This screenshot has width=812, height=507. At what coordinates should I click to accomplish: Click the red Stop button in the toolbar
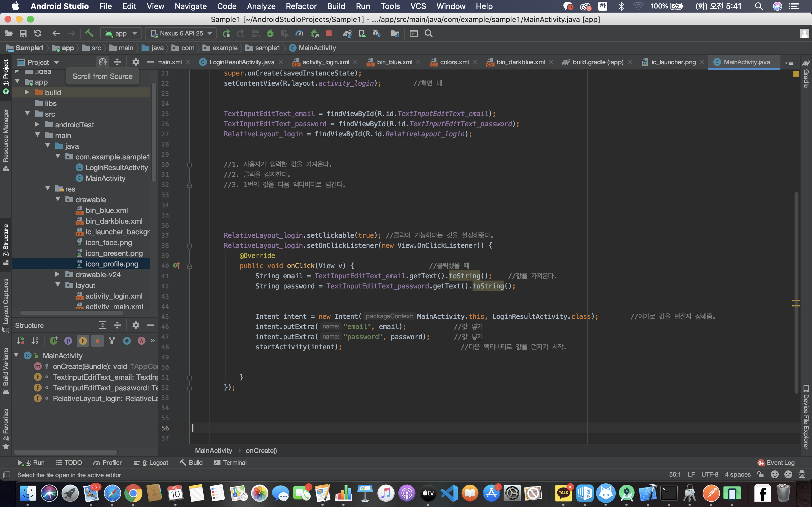(328, 33)
